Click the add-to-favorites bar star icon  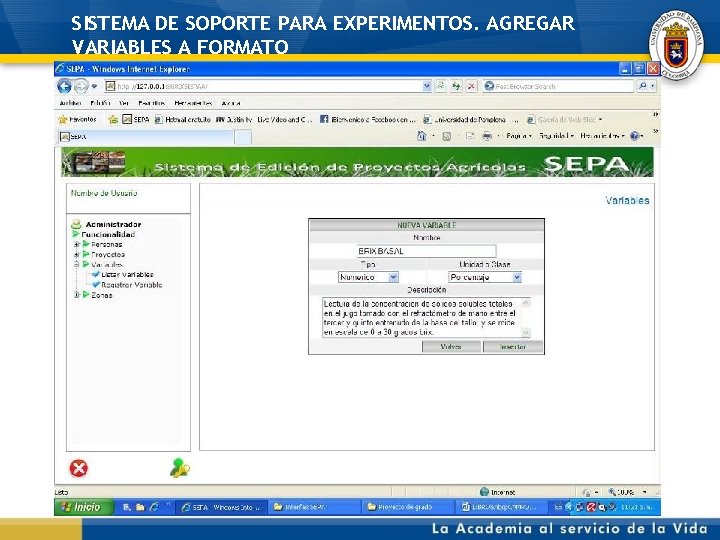(x=113, y=120)
